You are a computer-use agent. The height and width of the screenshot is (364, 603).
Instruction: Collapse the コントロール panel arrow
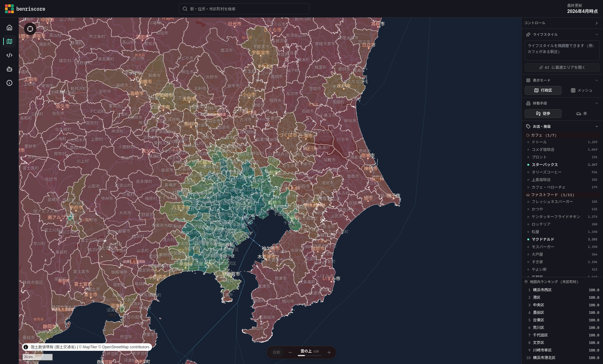(x=596, y=23)
